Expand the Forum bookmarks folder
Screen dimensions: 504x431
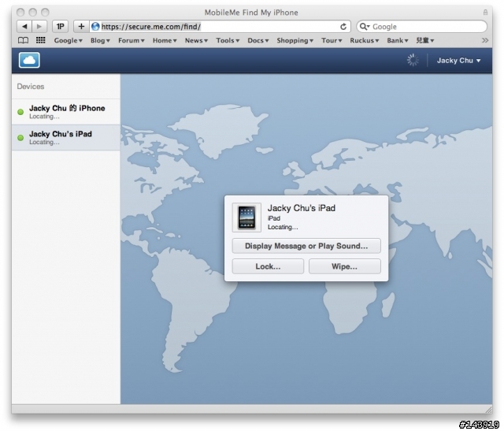coord(132,40)
